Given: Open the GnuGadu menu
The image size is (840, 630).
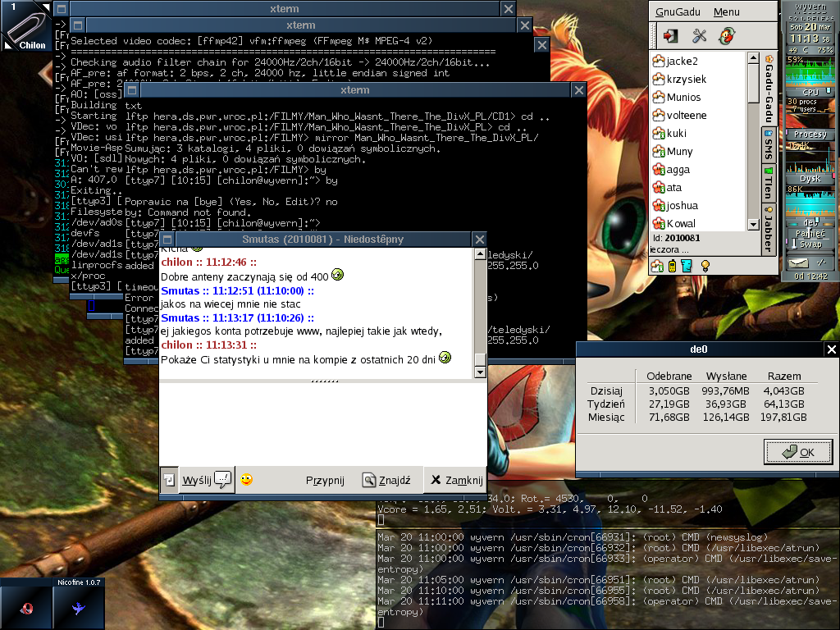Looking at the screenshot, I should pos(726,11).
